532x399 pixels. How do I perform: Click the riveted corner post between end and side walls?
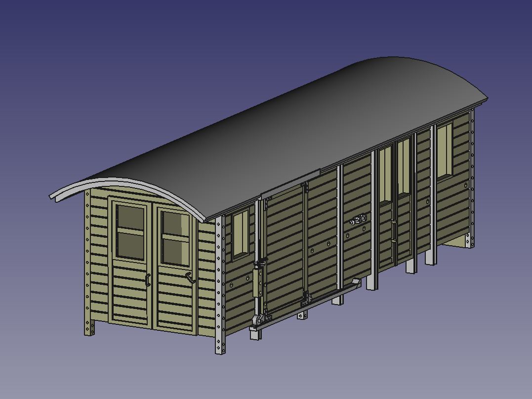pyautogui.click(x=220, y=285)
